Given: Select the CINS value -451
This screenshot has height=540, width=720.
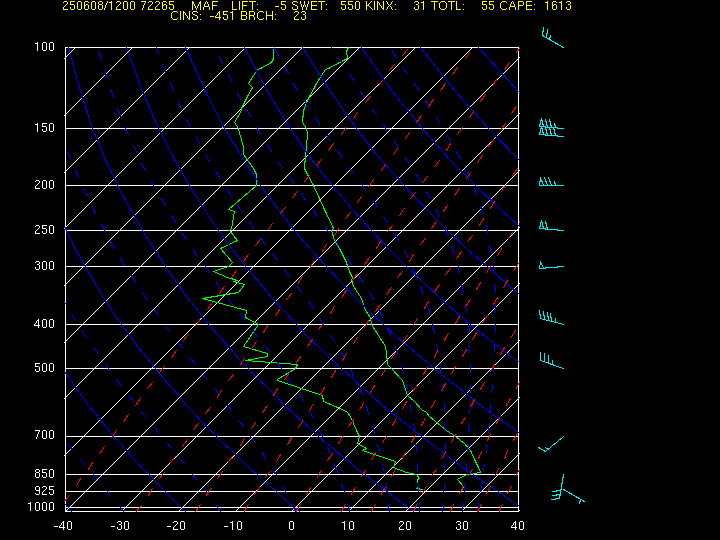Looking at the screenshot, I should [x=222, y=16].
